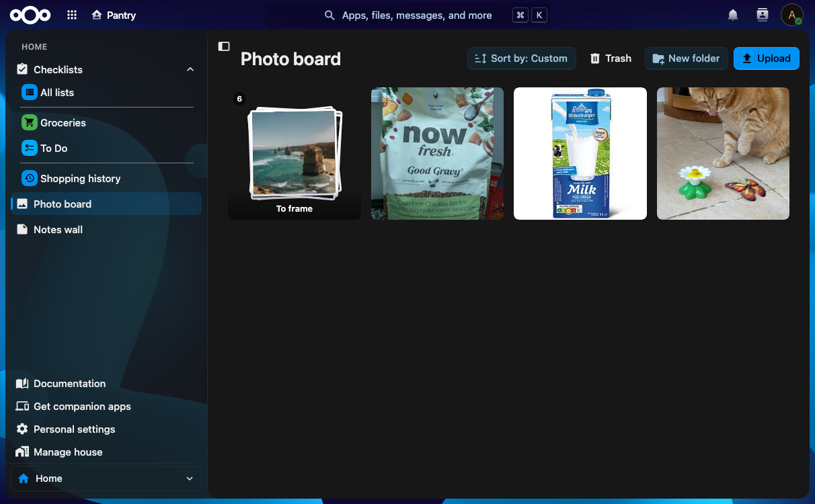Image resolution: width=815 pixels, height=504 pixels.
Task: Click the folder badge showing 6
Action: pyautogui.click(x=239, y=99)
